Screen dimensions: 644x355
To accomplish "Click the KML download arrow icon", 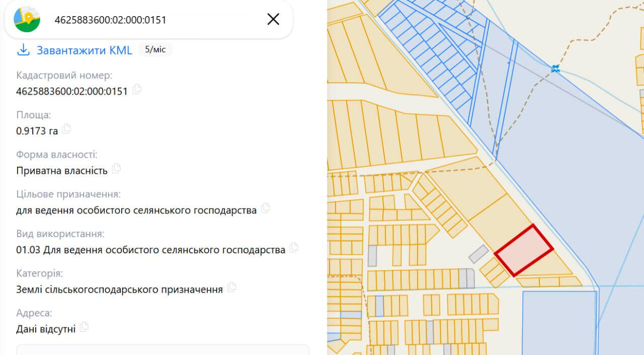I will tap(23, 50).
